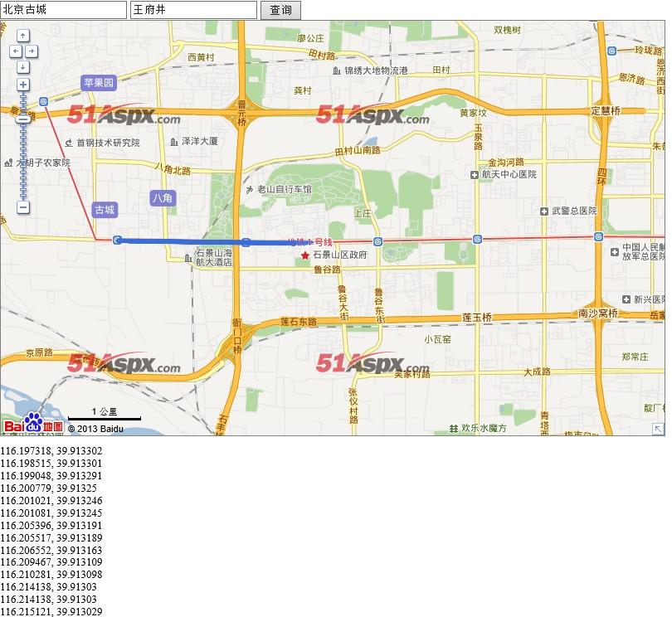Viewport: 672px width, 617px height.
Task: Click the start location field '北京古城'
Action: click(x=63, y=10)
